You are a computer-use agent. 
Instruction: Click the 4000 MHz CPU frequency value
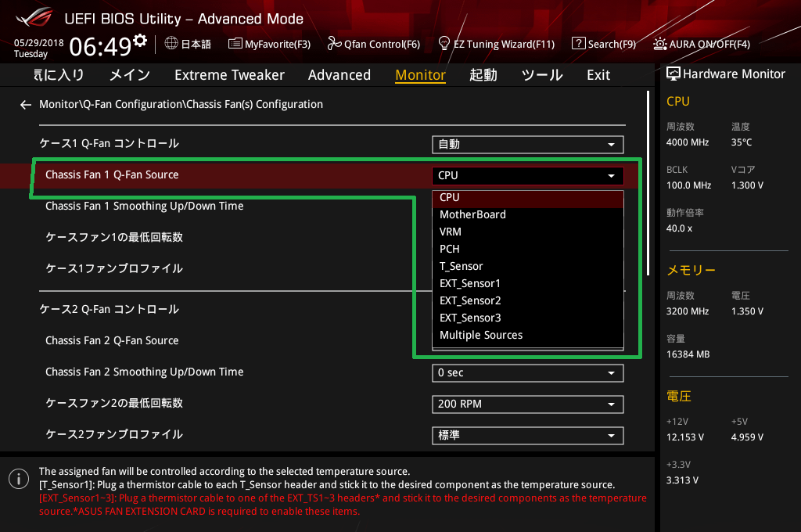[x=687, y=142]
